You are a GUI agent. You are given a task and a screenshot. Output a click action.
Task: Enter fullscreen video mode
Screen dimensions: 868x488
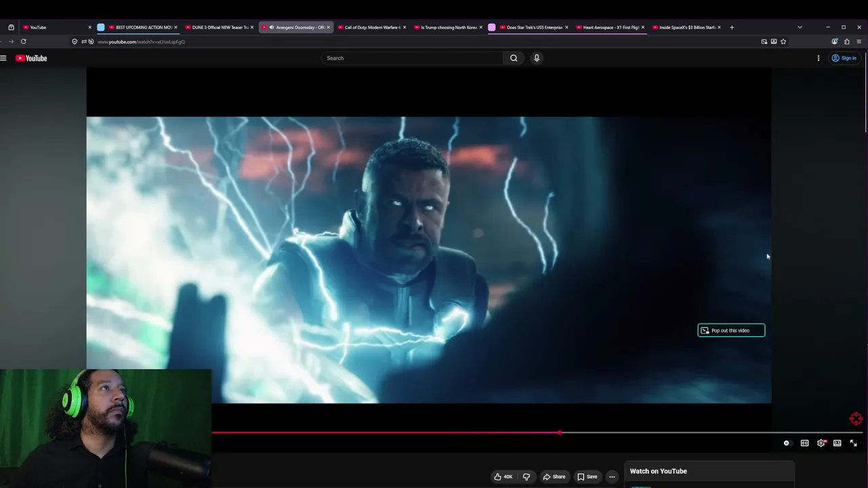854,443
